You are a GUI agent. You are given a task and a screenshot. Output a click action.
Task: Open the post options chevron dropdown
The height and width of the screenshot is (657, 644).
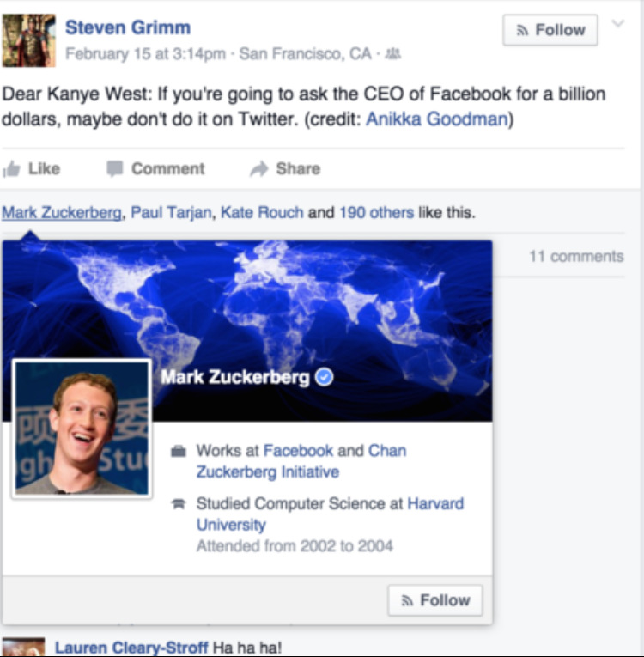coord(617,24)
